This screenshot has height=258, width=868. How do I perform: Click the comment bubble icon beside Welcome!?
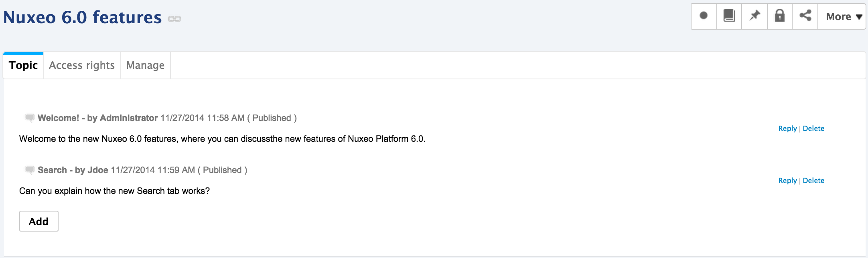(29, 118)
